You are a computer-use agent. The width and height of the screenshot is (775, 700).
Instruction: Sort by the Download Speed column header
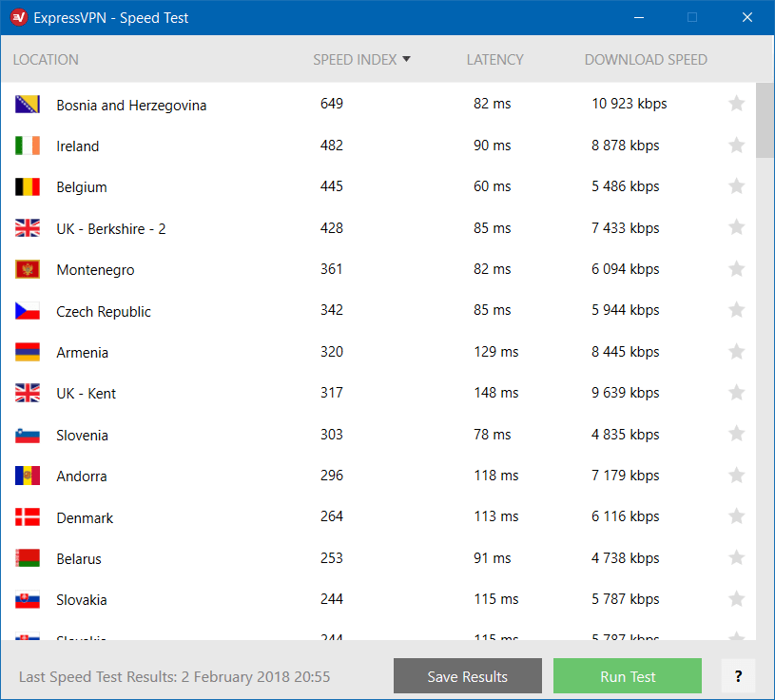coord(646,60)
